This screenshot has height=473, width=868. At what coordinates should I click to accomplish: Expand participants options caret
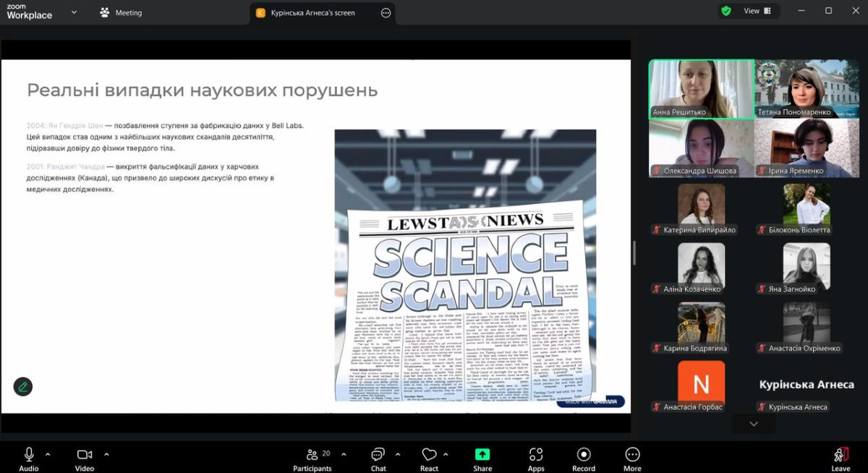pos(344,454)
